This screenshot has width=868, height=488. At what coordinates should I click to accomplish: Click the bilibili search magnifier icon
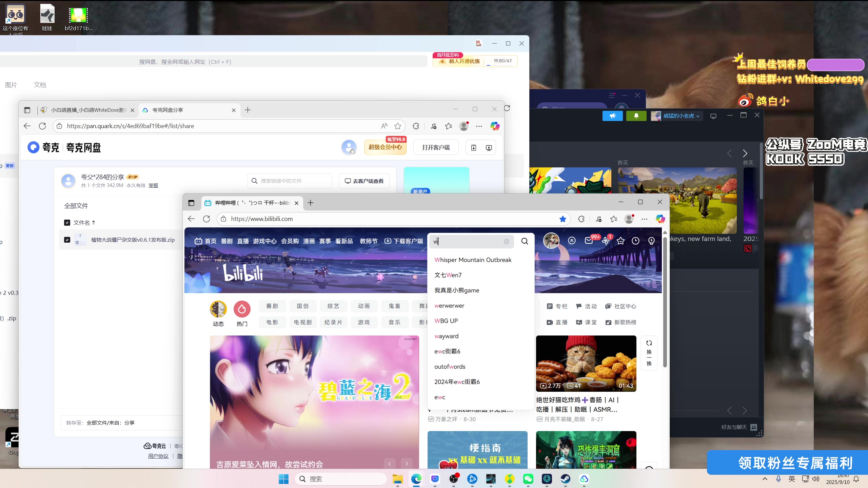pyautogui.click(x=525, y=241)
